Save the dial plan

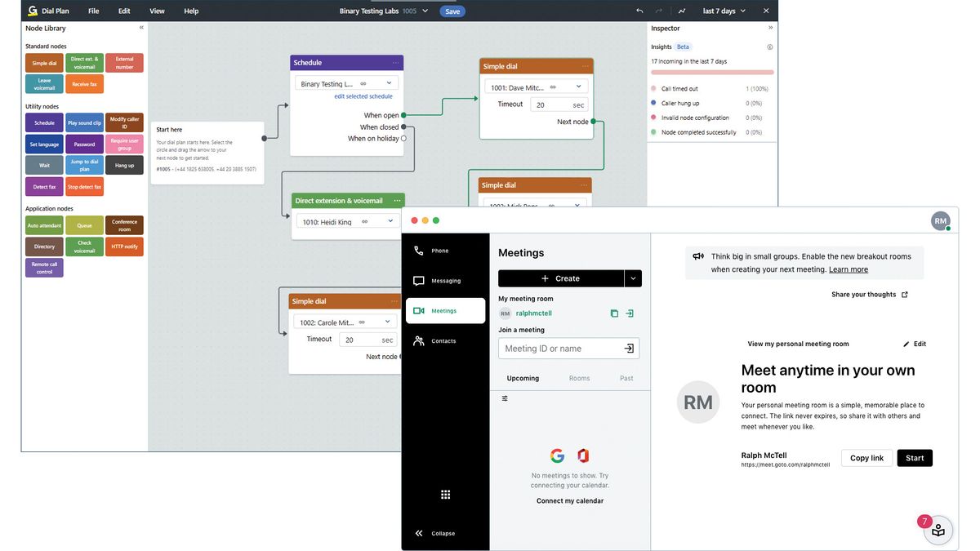click(x=452, y=11)
